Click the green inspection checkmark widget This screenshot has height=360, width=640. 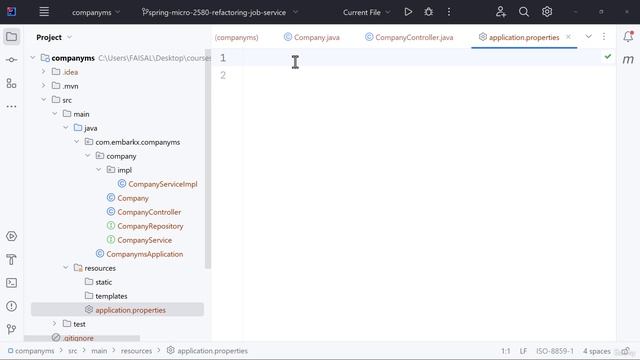[x=608, y=56]
